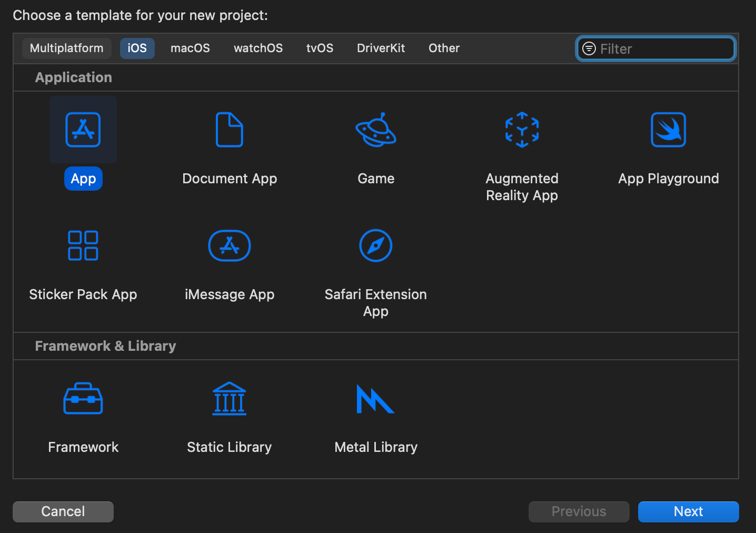Click the Sticker Pack App label

83,295
